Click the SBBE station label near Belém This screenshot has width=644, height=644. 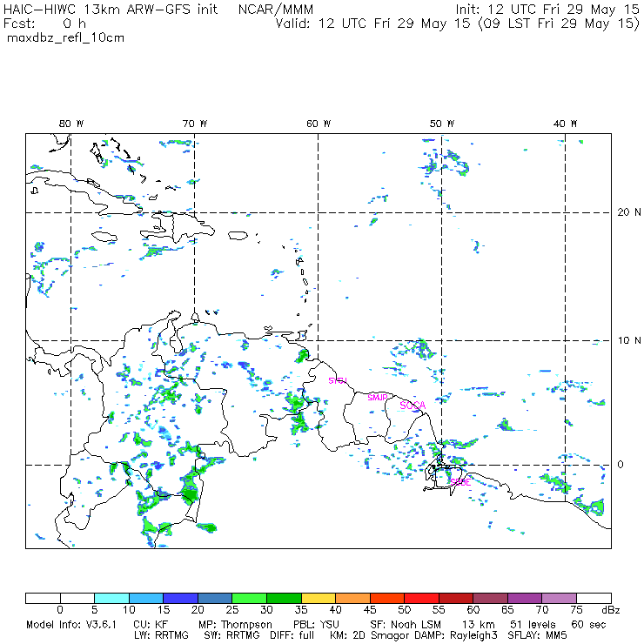460,483
